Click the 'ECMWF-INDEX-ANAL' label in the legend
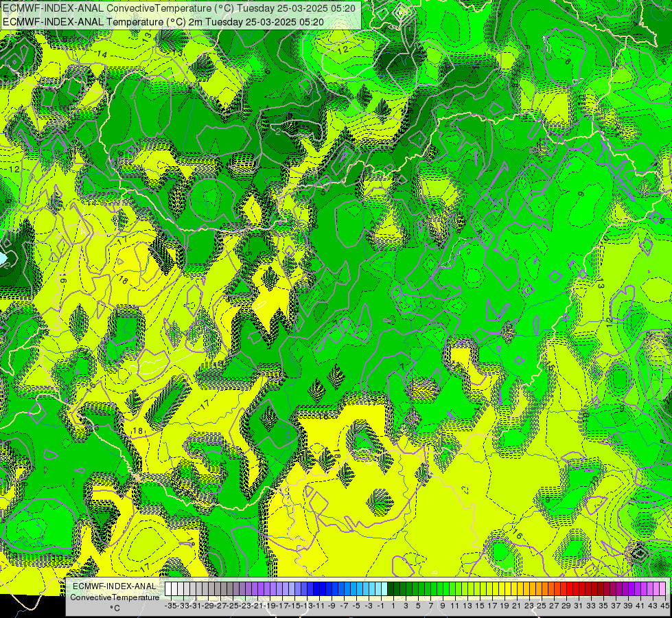 coord(115,586)
